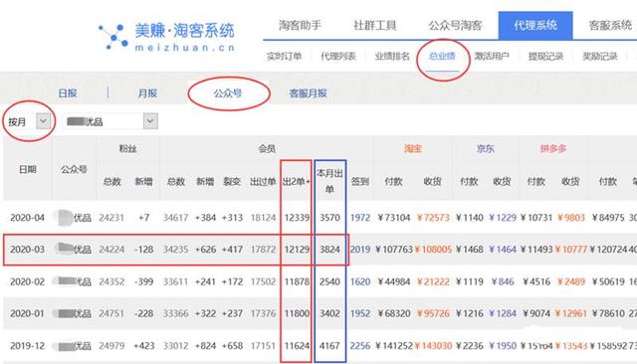Select the 2020-02 date cell
This screenshot has height=364, width=637.
[x=27, y=281]
